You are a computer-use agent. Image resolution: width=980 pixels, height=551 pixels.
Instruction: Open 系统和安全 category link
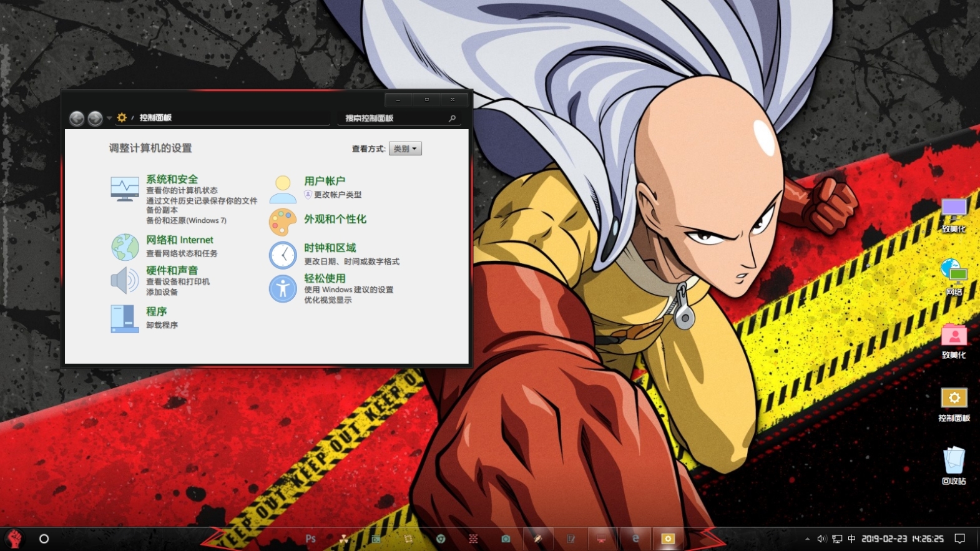point(172,179)
